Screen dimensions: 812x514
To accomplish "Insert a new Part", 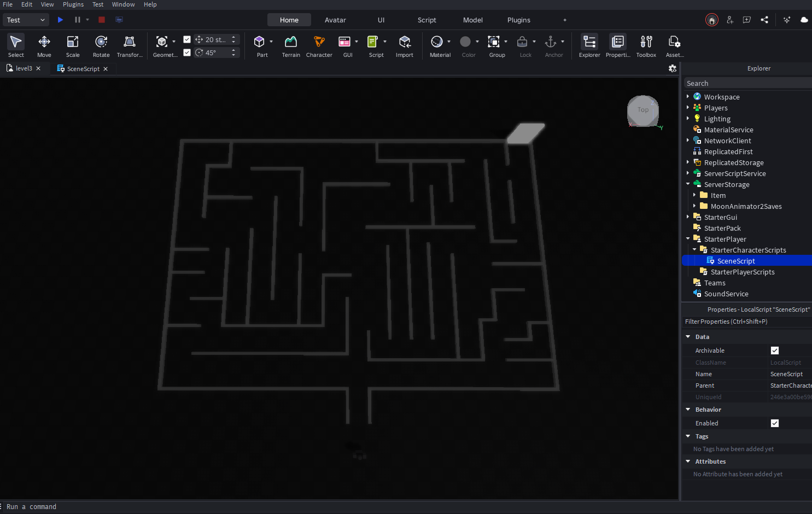I will coord(260,45).
